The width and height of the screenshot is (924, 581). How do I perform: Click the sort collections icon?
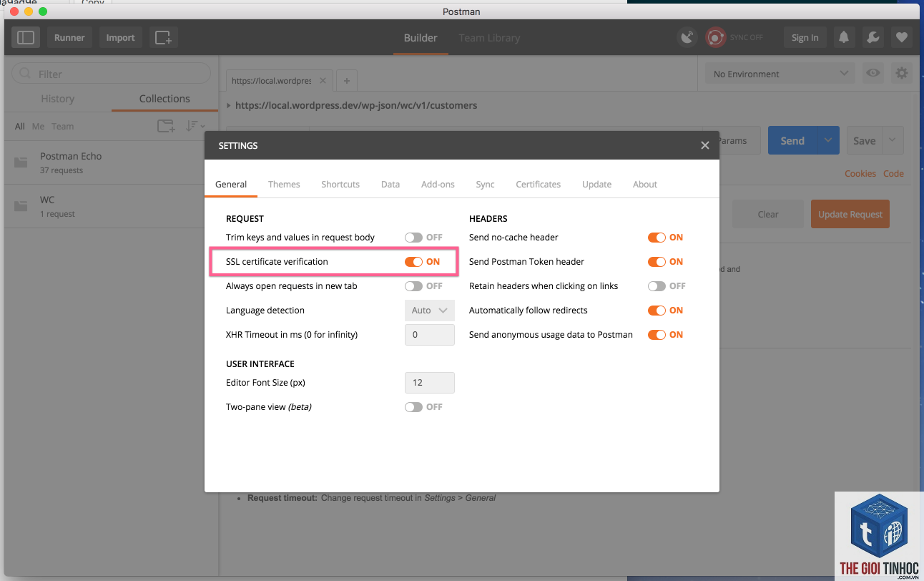[x=195, y=126]
